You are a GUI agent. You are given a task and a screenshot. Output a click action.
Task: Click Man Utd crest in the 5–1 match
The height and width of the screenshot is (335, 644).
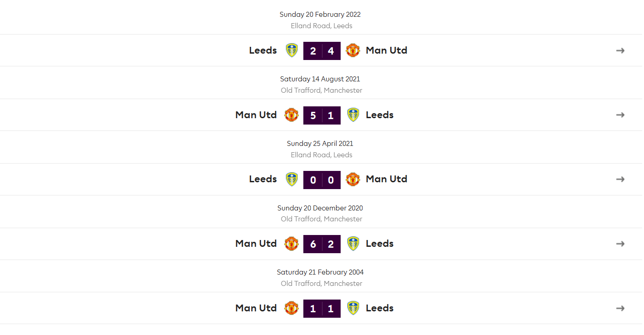[x=292, y=115]
